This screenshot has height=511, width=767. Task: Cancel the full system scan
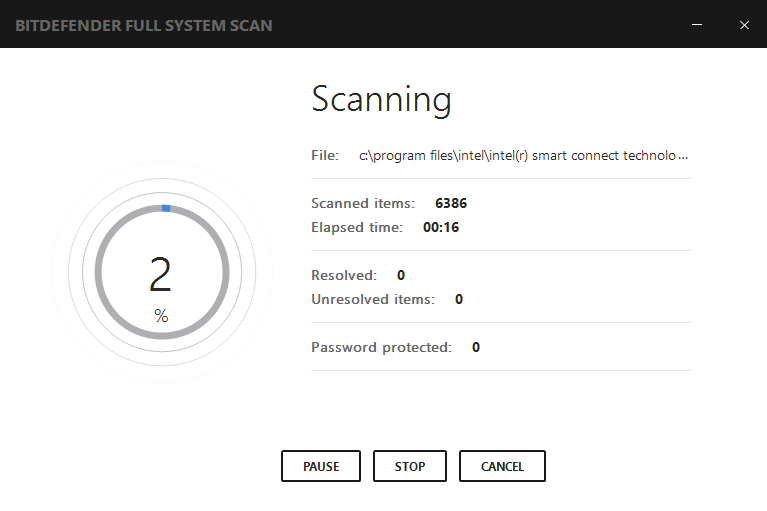pyautogui.click(x=502, y=466)
